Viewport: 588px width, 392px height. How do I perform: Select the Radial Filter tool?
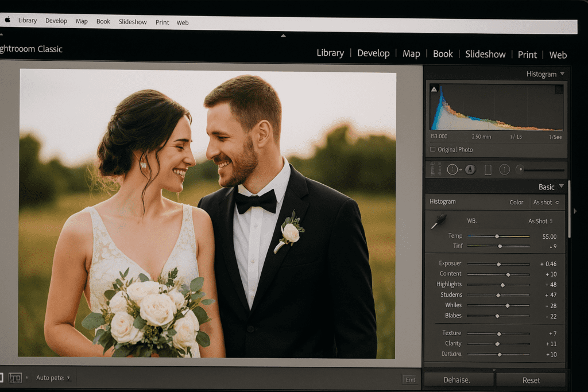coord(505,170)
